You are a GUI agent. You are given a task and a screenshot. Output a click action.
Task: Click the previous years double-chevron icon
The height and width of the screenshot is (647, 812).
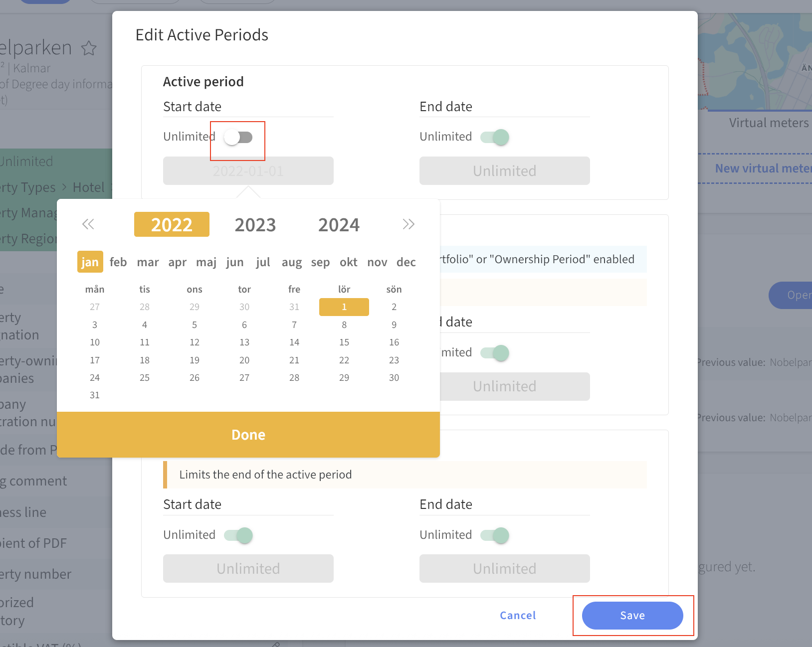coord(88,224)
